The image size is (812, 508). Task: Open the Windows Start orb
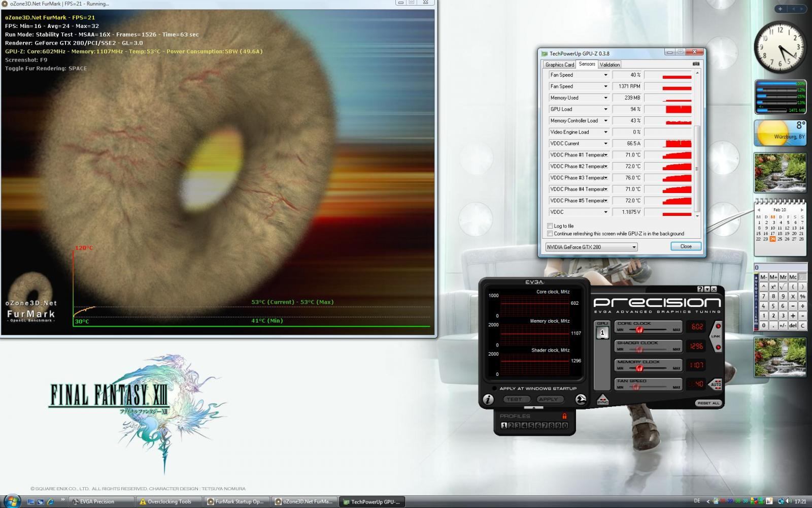click(x=11, y=501)
